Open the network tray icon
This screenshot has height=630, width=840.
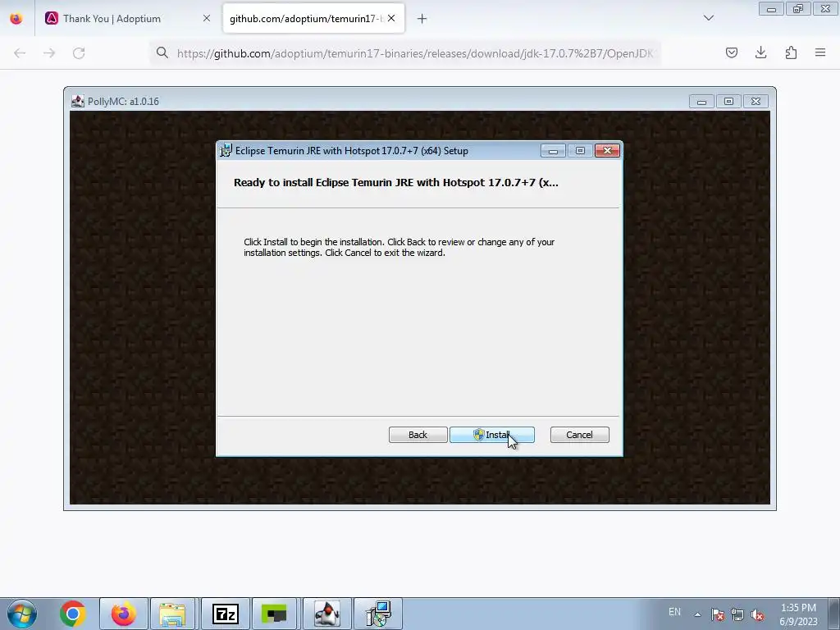point(737,614)
